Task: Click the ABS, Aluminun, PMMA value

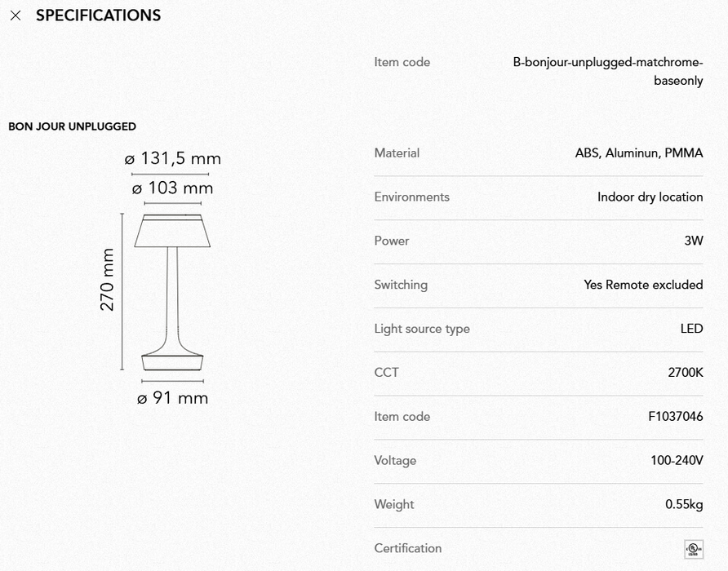Action: click(x=638, y=153)
